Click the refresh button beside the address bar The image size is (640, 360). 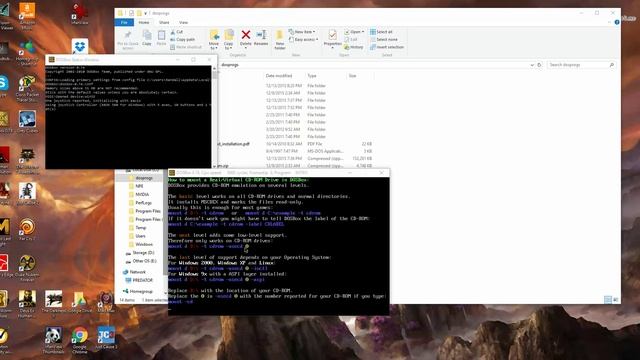point(539,65)
